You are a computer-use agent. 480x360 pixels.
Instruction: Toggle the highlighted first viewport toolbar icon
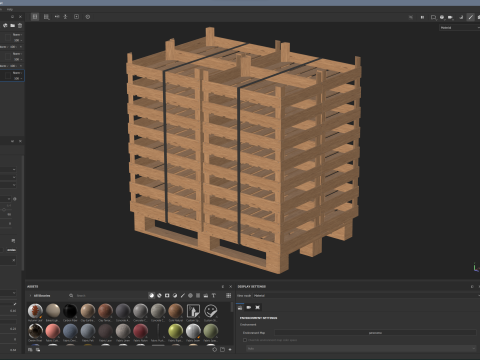click(x=35, y=17)
